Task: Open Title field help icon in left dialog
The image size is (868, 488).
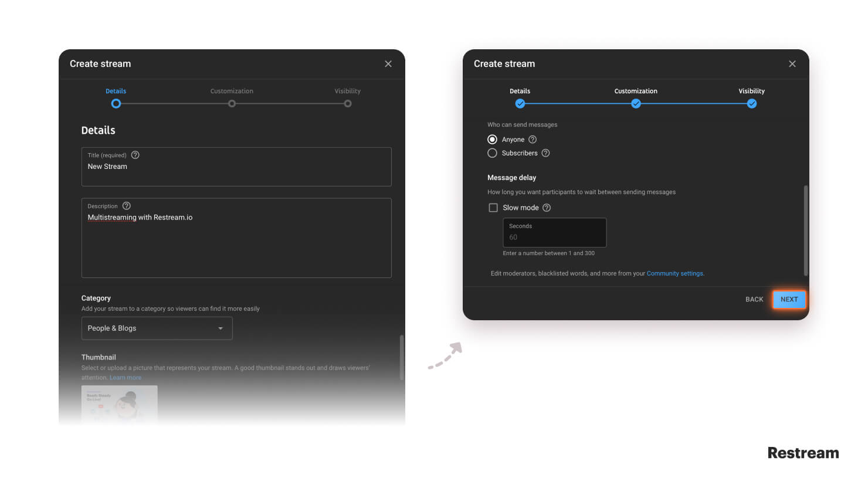Action: point(135,155)
